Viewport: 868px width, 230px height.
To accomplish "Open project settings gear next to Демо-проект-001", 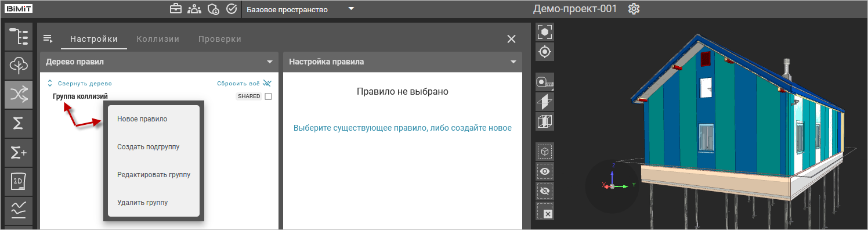I will coord(634,9).
